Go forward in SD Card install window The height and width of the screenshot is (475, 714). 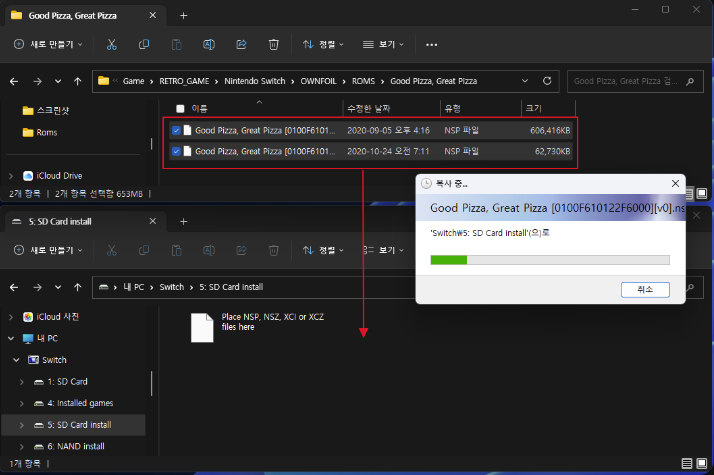(37, 287)
